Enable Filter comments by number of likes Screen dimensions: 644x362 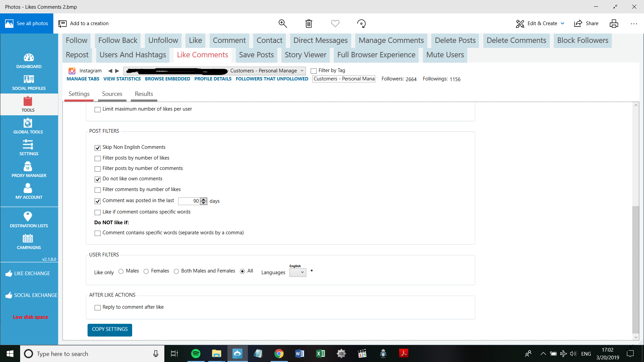click(98, 190)
